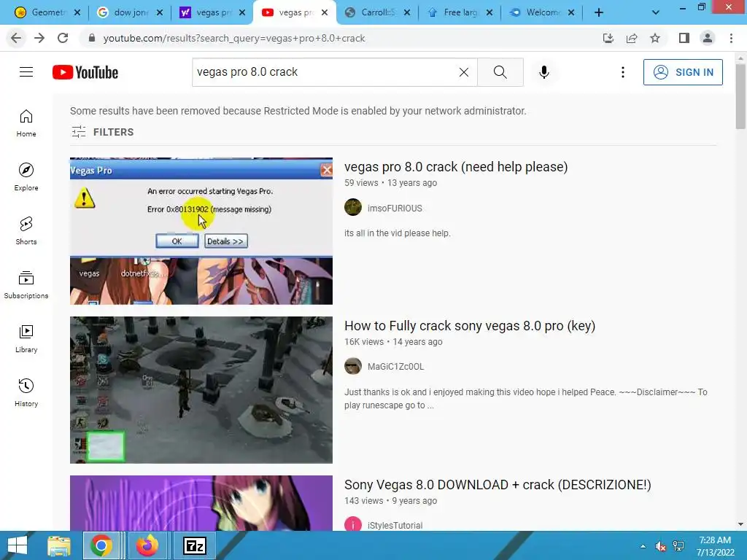Open File Explorer from taskbar
Screen dimensions: 747x560
[x=59, y=545]
